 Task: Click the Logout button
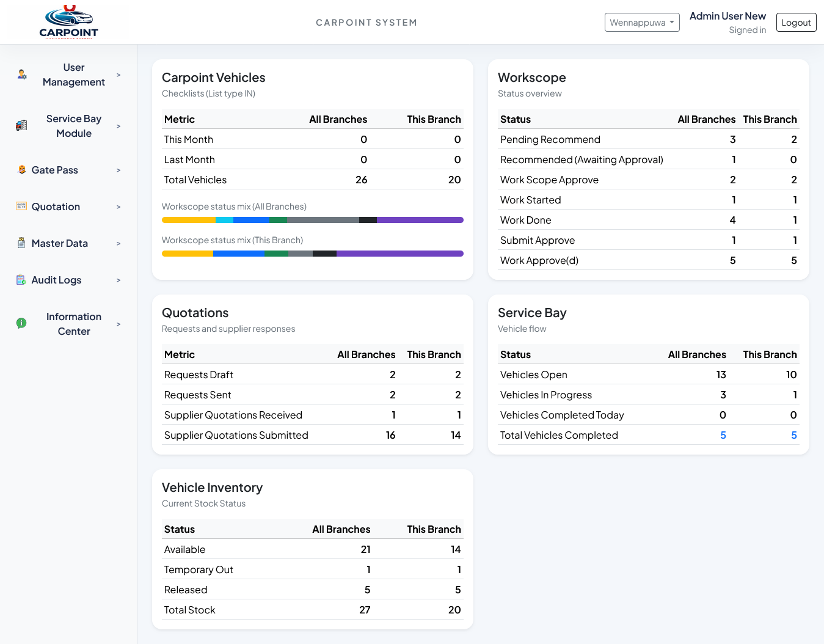coord(796,23)
